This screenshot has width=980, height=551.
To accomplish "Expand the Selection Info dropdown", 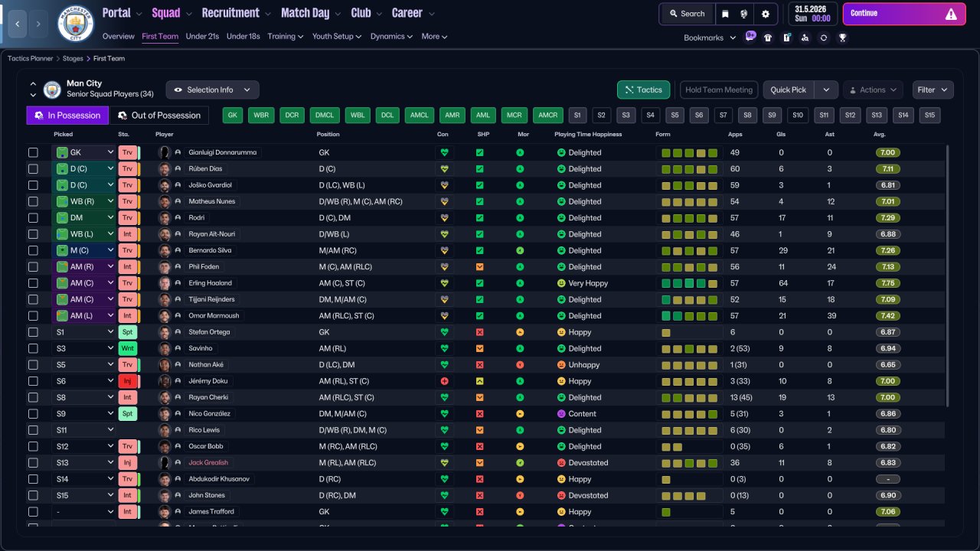I will coord(213,90).
